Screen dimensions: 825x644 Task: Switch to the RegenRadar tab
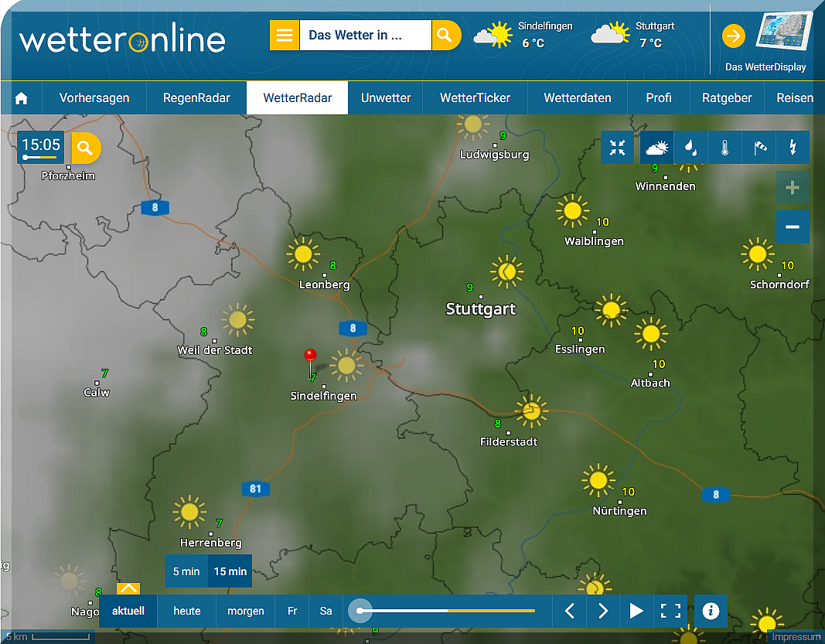[x=196, y=98]
